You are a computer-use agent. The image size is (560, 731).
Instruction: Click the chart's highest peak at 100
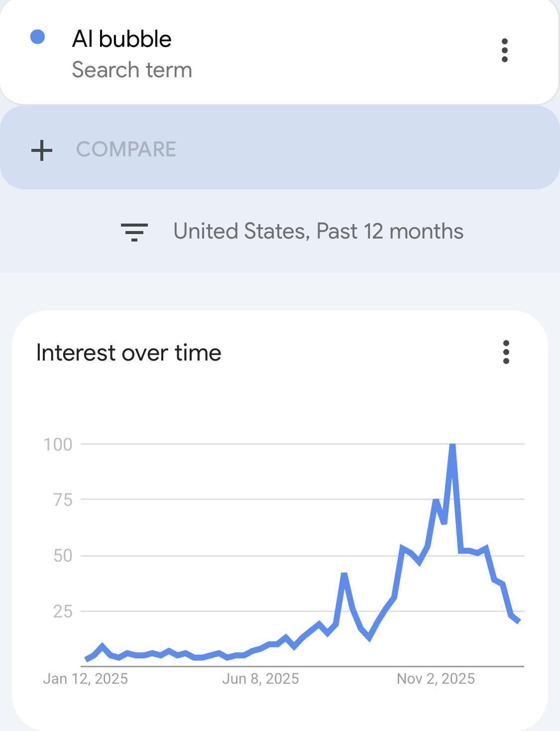click(452, 445)
